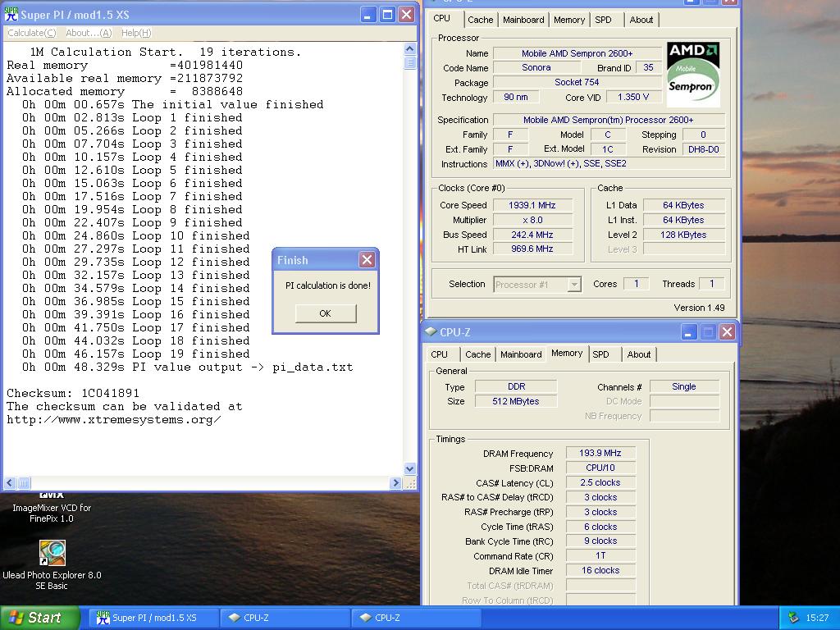Click the Command Rate value 1T
The image size is (840, 630).
[x=600, y=555]
